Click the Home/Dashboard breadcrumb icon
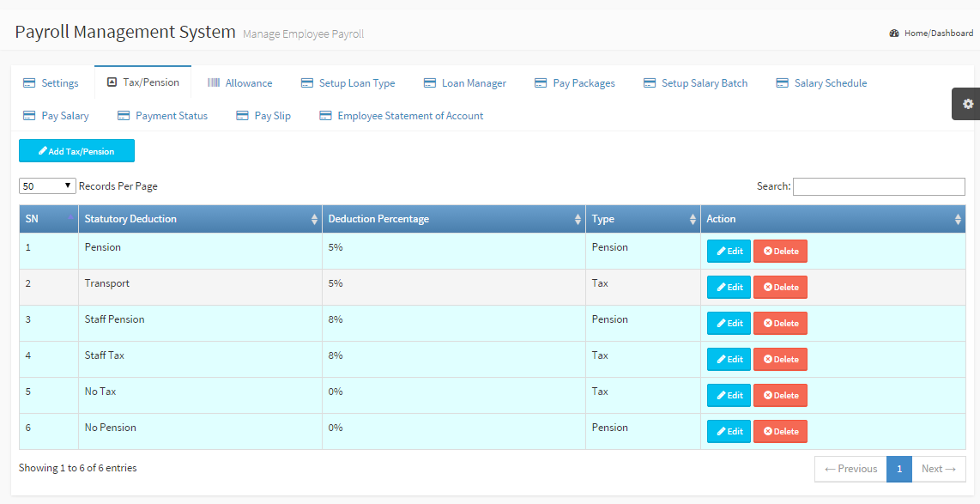 pos(894,33)
